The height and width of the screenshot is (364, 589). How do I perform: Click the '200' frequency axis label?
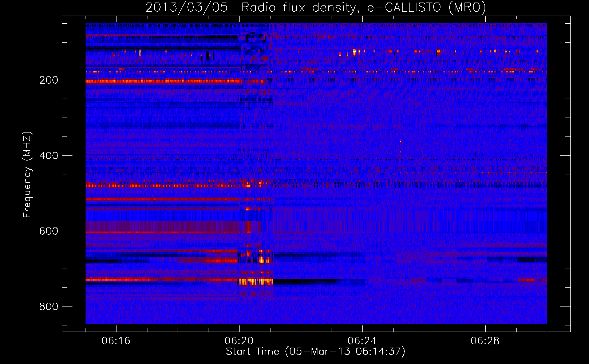(49, 80)
